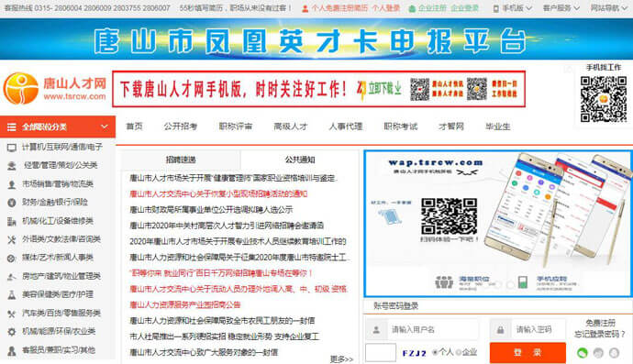Open the 客户服务 dropdown
This screenshot has width=633, height=364.
coord(561,8)
